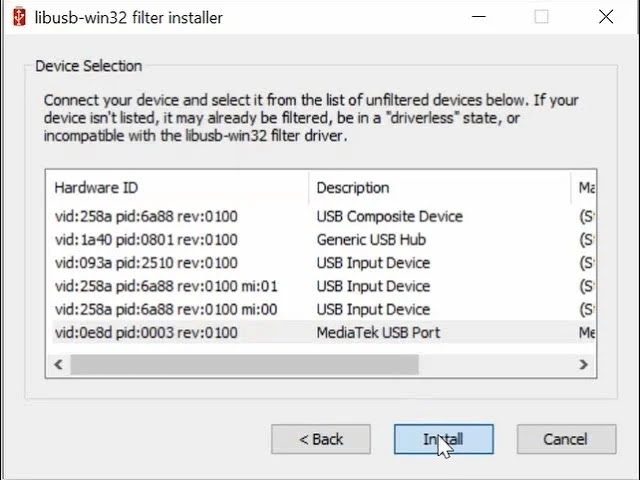The image size is (640, 480).
Task: Go back with the Back button
Action: click(x=321, y=439)
